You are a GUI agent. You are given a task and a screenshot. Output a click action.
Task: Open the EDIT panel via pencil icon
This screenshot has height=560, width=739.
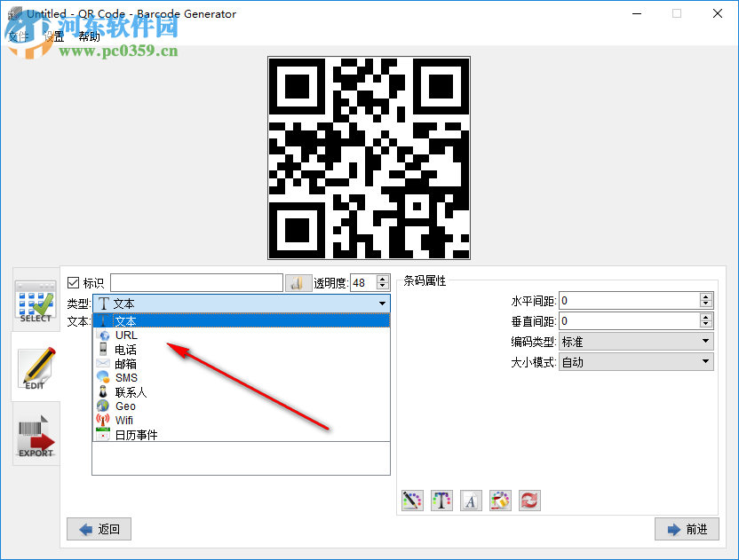pyautogui.click(x=35, y=367)
